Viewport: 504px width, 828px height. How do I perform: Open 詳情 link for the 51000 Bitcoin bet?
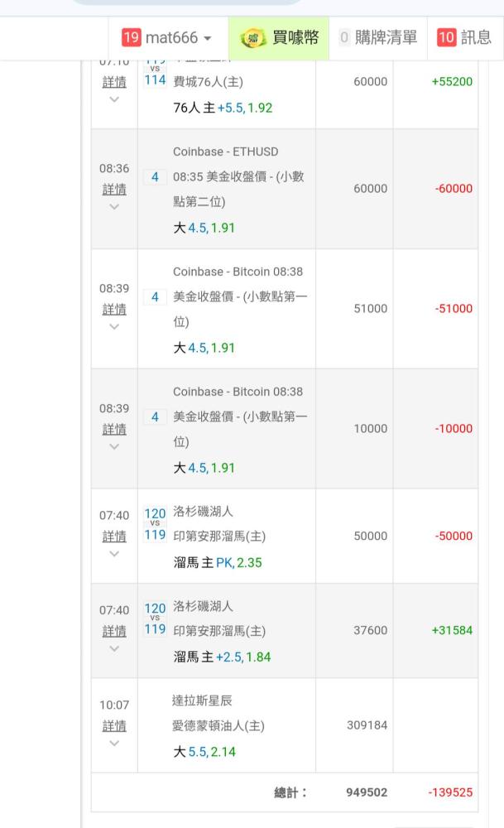[114, 309]
